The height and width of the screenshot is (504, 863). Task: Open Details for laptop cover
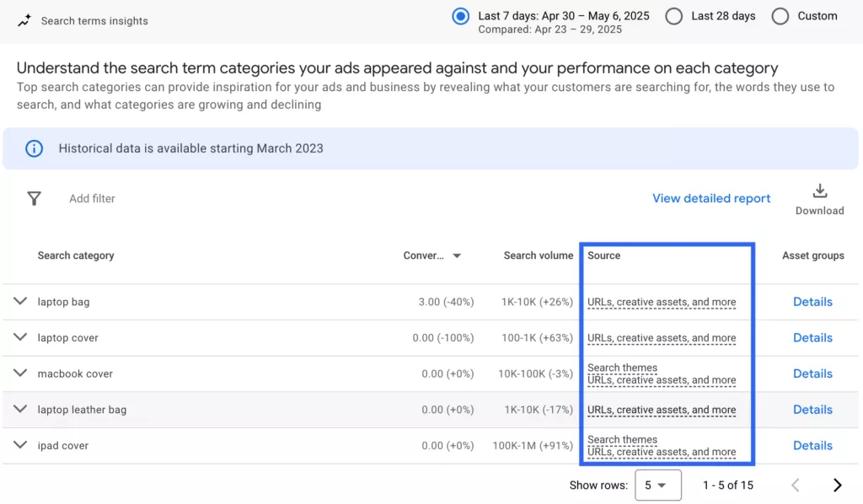click(812, 337)
